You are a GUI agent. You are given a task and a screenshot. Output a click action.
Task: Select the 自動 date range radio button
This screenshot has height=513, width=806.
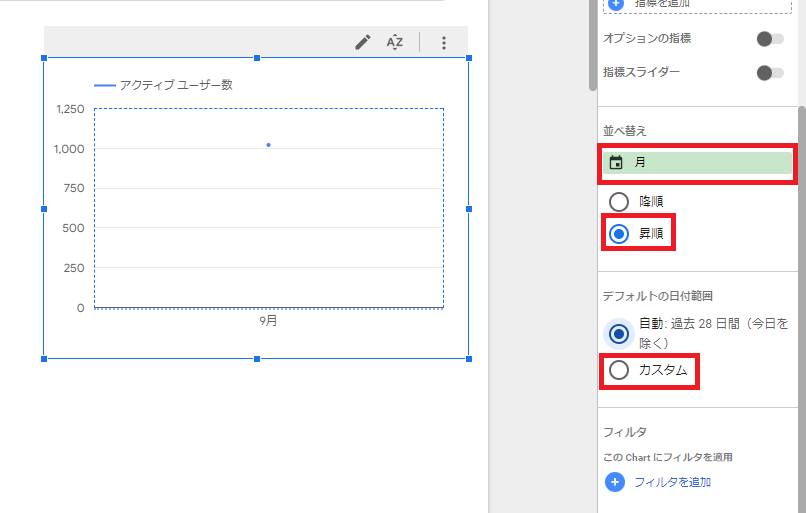[x=619, y=333]
